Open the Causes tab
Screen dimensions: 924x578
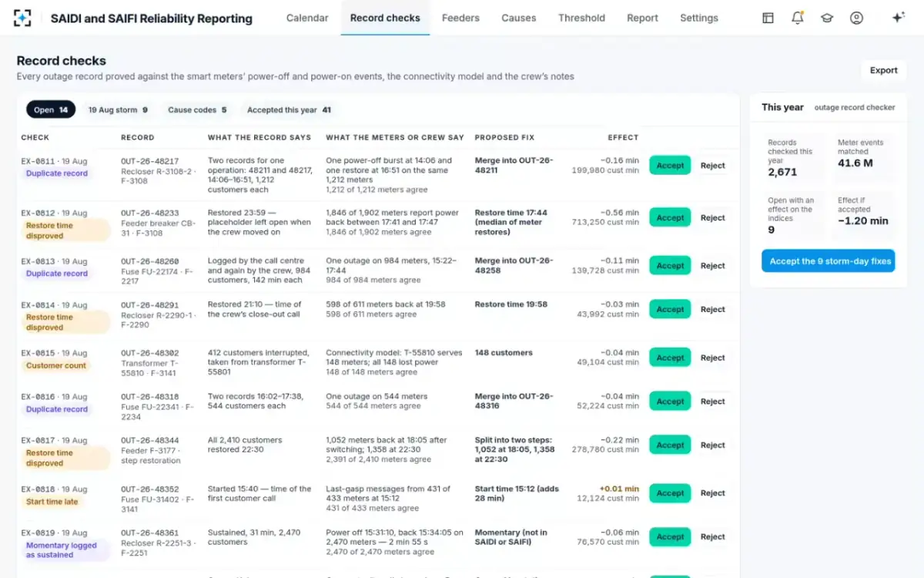(519, 18)
